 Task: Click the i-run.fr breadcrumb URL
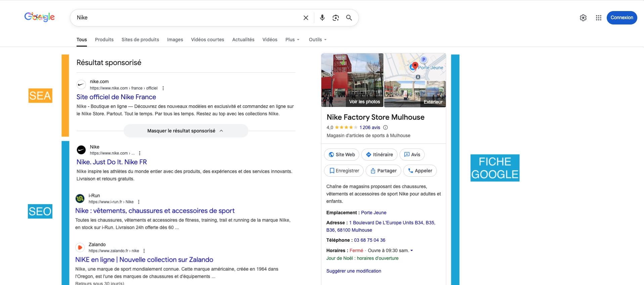[111, 202]
